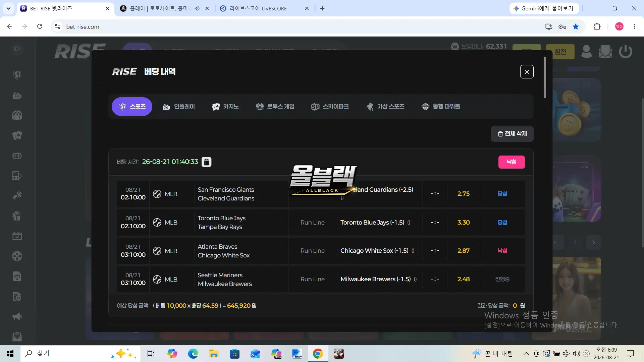Click the 환전 button in the header
644x362 pixels.
tap(560, 52)
